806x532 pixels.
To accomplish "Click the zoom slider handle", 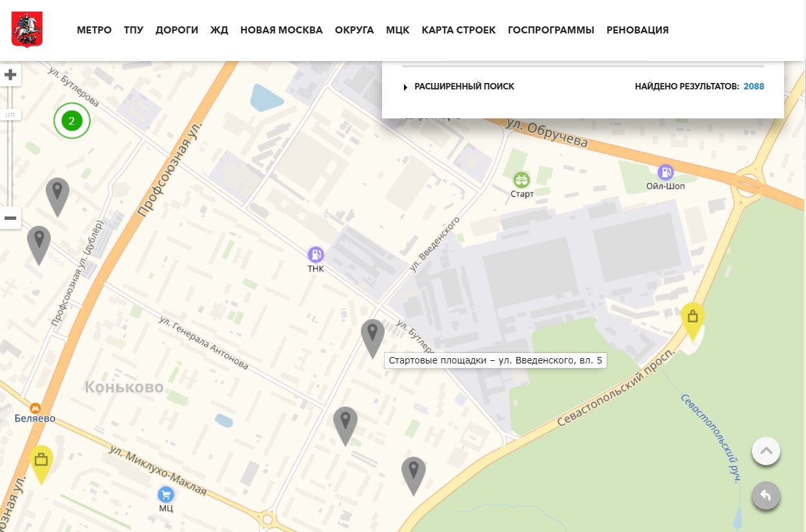I will pos(10,115).
